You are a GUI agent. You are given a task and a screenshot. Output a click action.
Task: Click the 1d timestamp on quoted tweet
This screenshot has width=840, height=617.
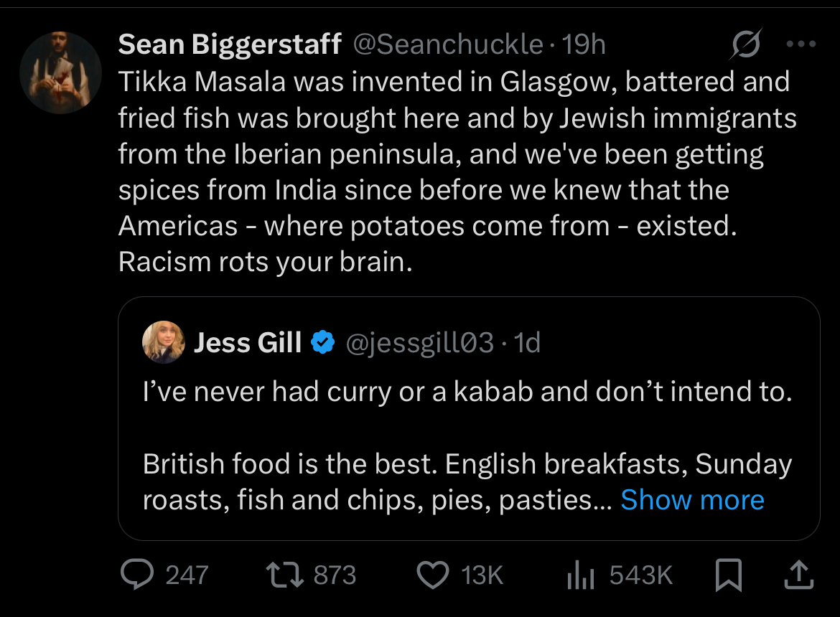(x=527, y=343)
